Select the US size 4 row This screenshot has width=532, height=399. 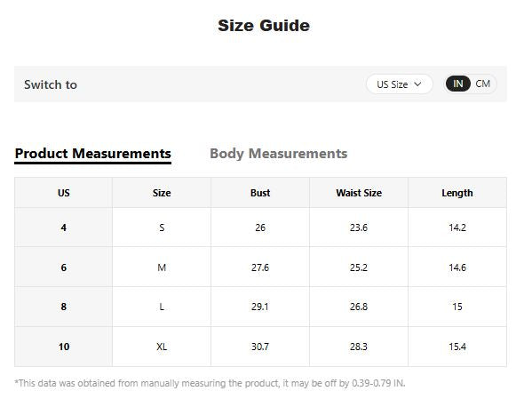[x=260, y=227]
